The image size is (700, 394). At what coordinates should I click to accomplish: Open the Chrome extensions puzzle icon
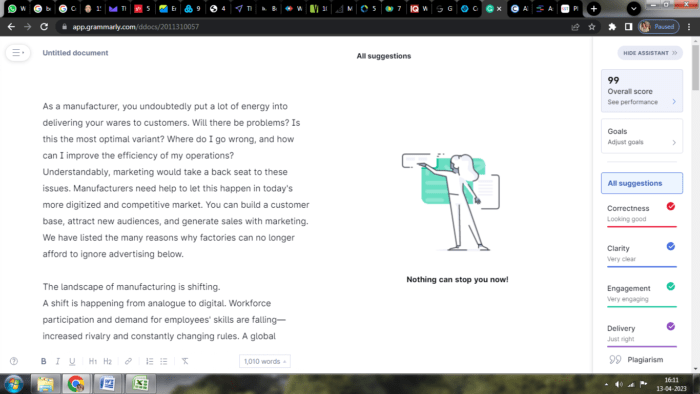pyautogui.click(x=612, y=27)
